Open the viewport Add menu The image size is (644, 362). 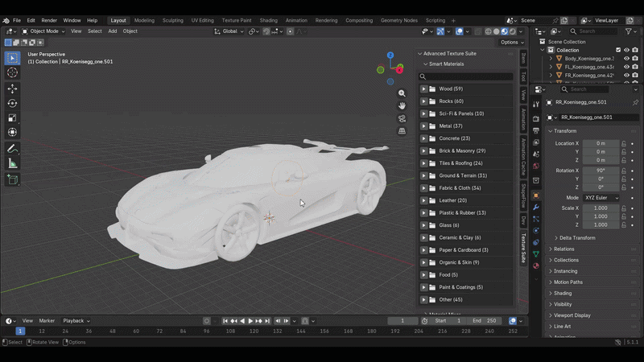pyautogui.click(x=113, y=31)
